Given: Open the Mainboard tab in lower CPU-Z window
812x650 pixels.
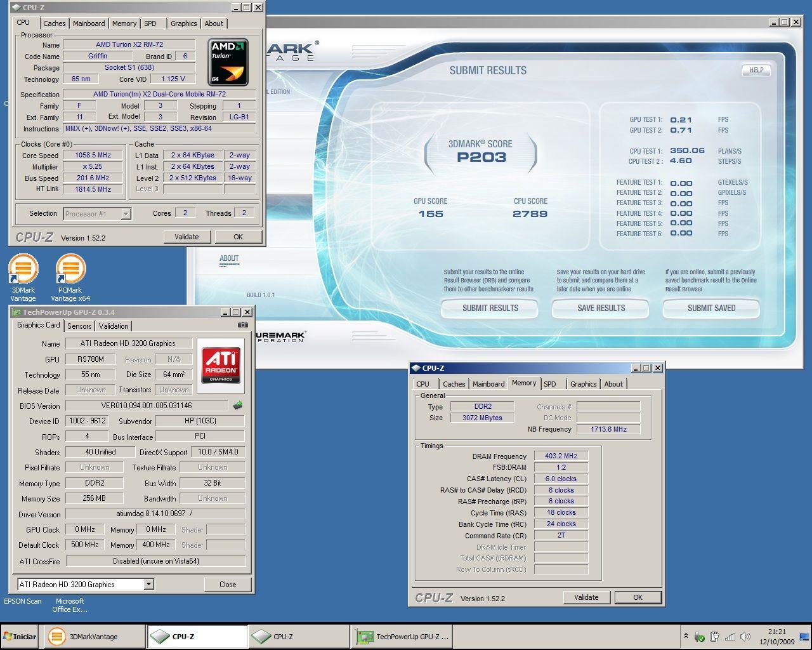Looking at the screenshot, I should point(488,384).
